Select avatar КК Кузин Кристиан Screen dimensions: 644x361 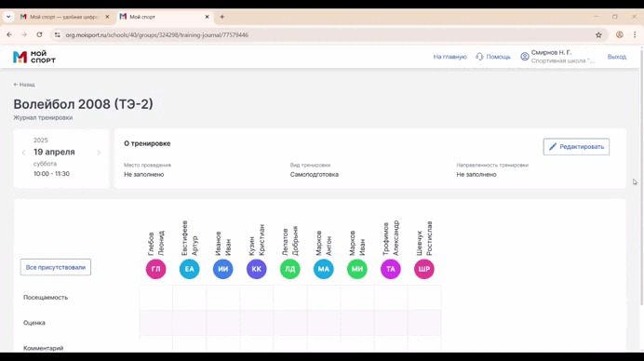coord(256,269)
